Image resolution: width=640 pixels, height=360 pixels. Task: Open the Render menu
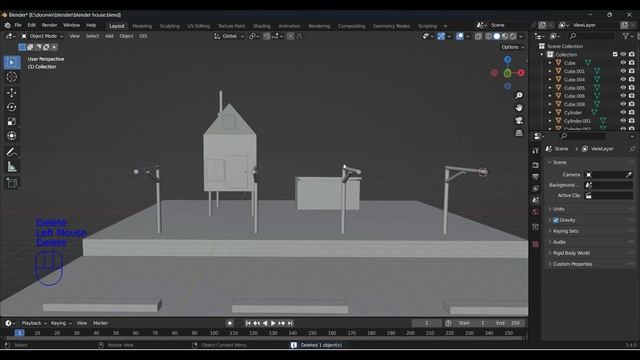coord(49,25)
